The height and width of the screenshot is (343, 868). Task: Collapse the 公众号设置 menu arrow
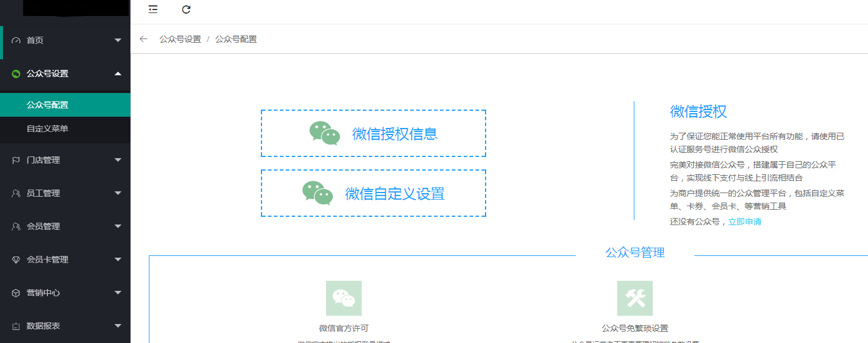[x=118, y=73]
